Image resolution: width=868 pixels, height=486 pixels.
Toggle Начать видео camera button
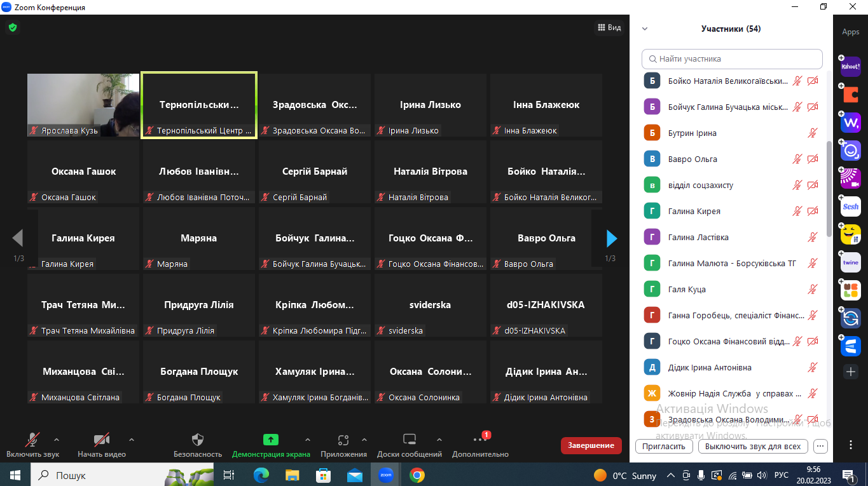102,440
